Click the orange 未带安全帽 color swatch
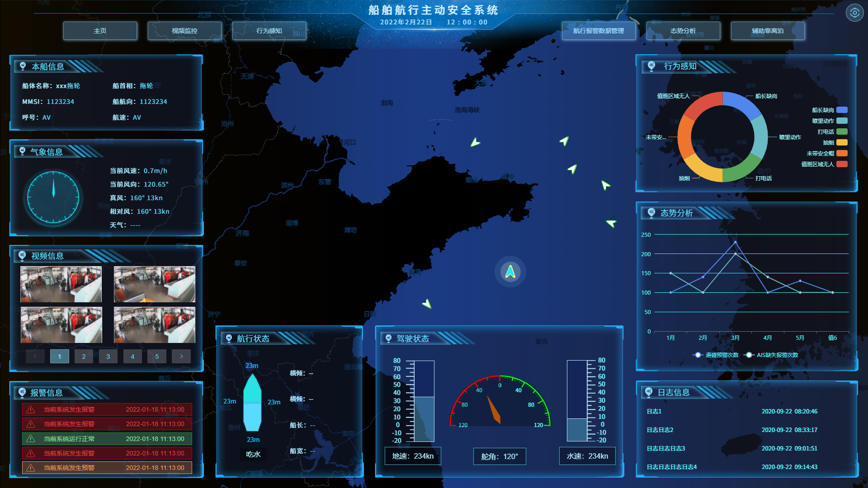 842,154
